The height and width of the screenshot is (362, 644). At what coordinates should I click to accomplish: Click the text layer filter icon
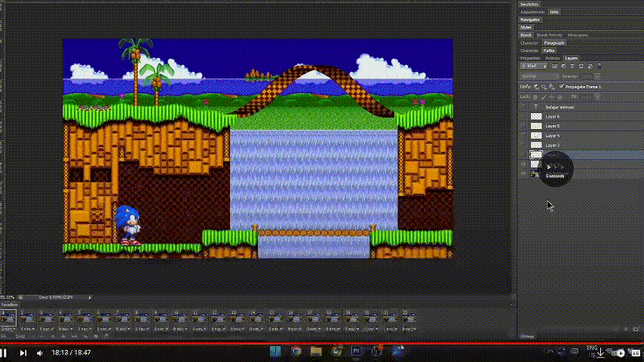[x=573, y=66]
